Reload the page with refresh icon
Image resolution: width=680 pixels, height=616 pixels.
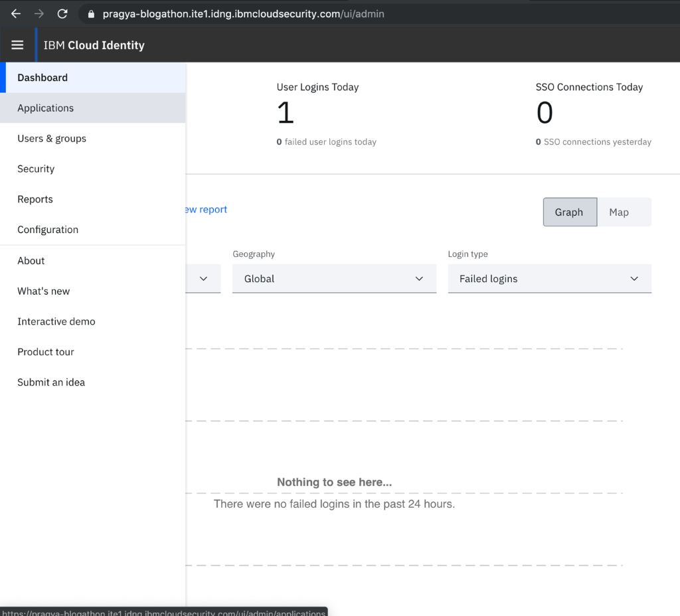coord(62,14)
